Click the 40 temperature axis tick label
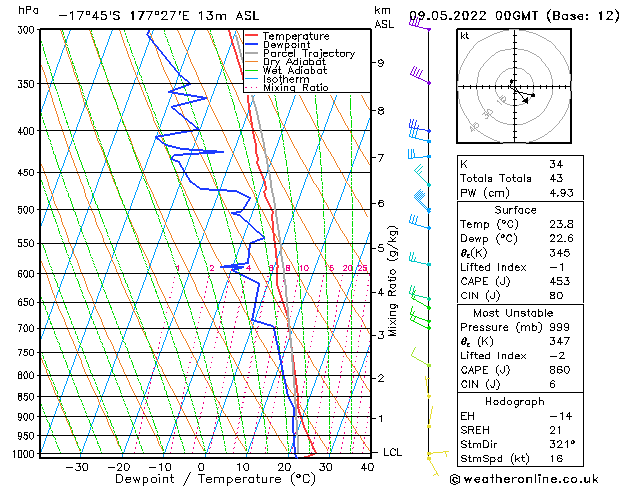Image resolution: width=629 pixels, height=486 pixels. click(367, 467)
